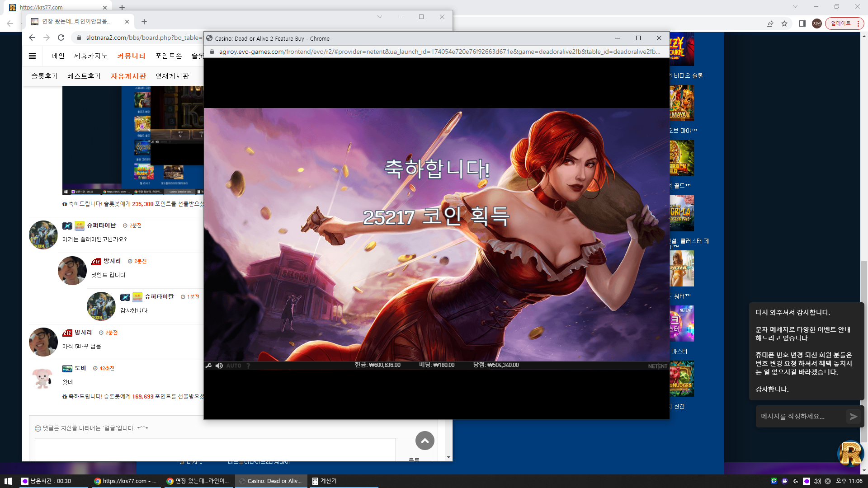Open taskbar clock showing 오후 11:06
This screenshot has height=488, width=868.
click(x=849, y=481)
